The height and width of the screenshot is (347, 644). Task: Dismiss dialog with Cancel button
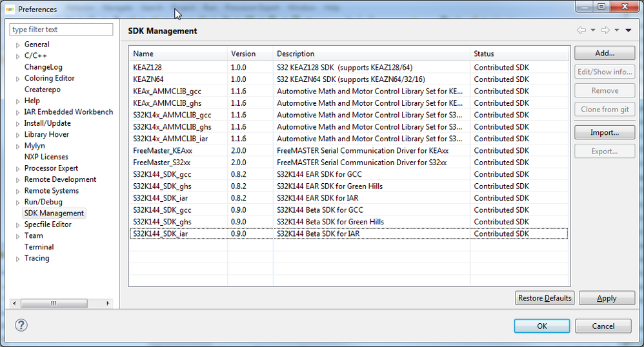[603, 326]
